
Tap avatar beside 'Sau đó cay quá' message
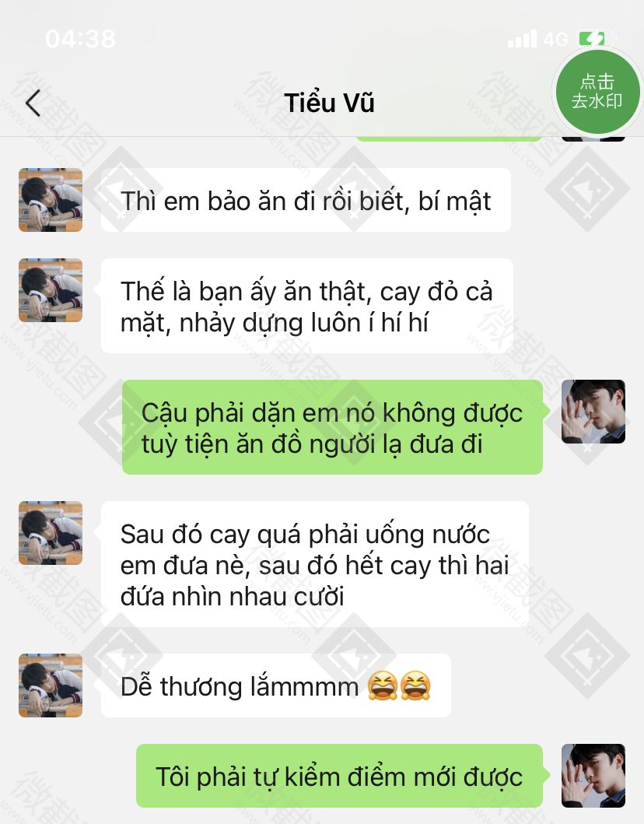(51, 533)
